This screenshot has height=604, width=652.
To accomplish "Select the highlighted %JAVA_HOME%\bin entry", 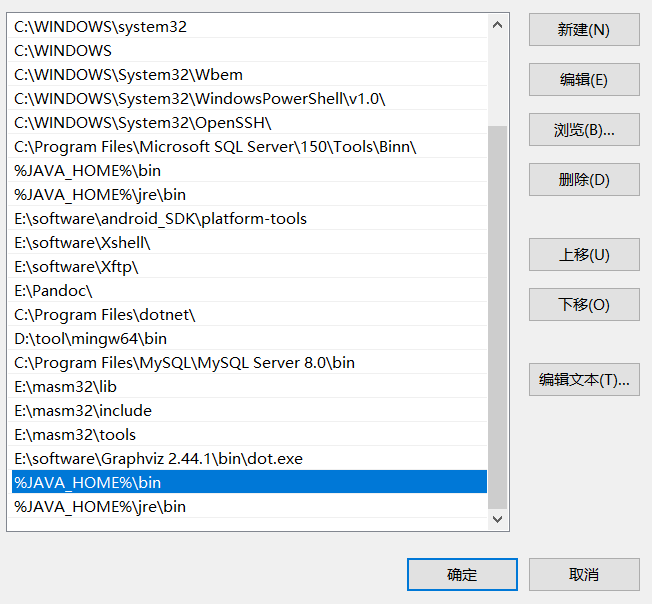I will coord(249,482).
